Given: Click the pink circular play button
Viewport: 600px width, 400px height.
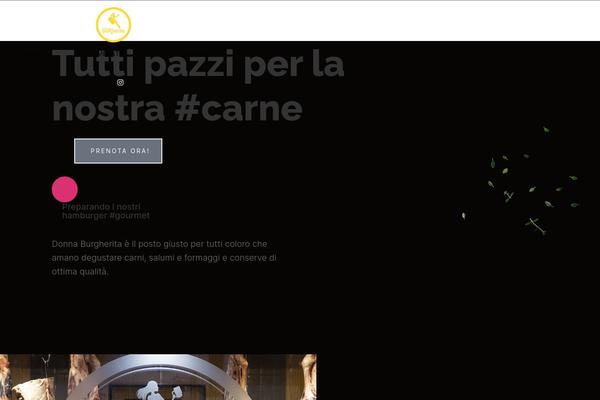Looking at the screenshot, I should [65, 189].
